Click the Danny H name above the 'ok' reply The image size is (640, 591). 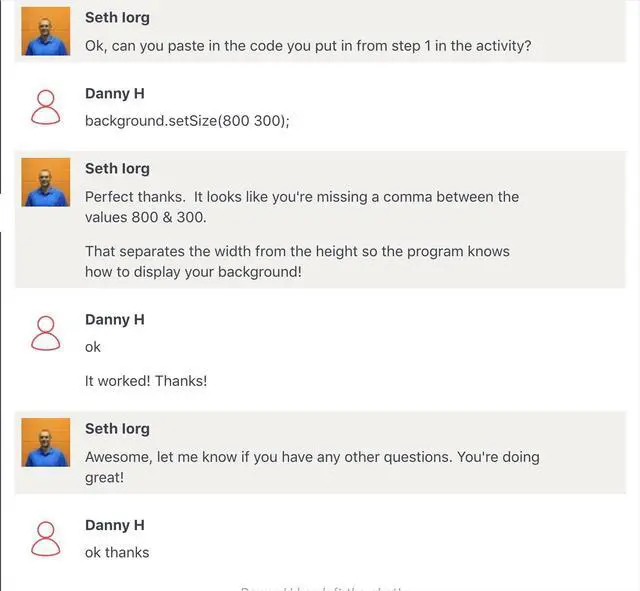(x=115, y=319)
